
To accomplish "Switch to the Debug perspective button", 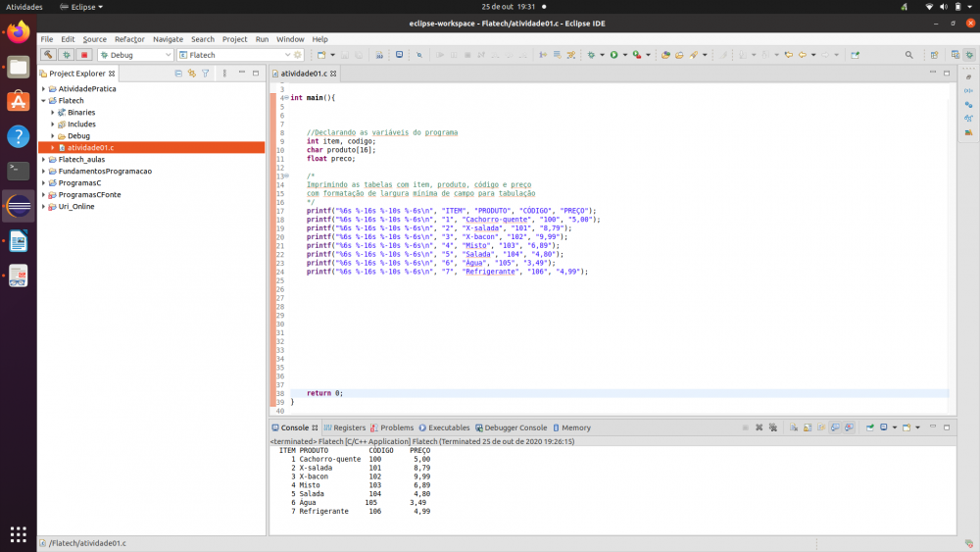I will 968,55.
